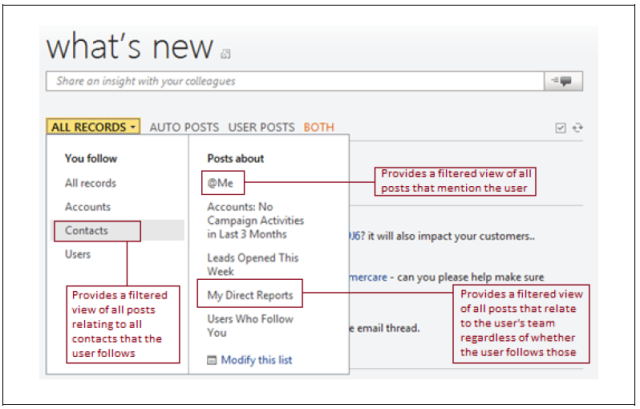Switch to the USER POSTS tab
Viewport: 640px width, 409px height.
click(261, 127)
